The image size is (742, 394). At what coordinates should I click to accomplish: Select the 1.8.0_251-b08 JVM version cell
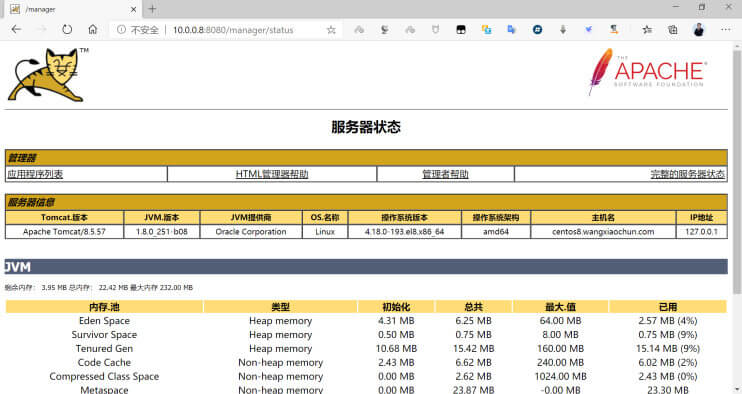pos(161,232)
